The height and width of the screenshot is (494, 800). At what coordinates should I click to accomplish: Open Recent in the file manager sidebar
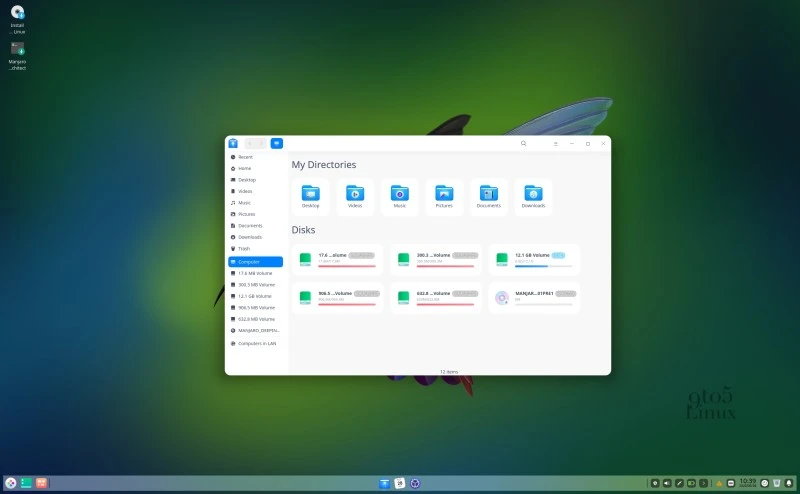coord(255,157)
